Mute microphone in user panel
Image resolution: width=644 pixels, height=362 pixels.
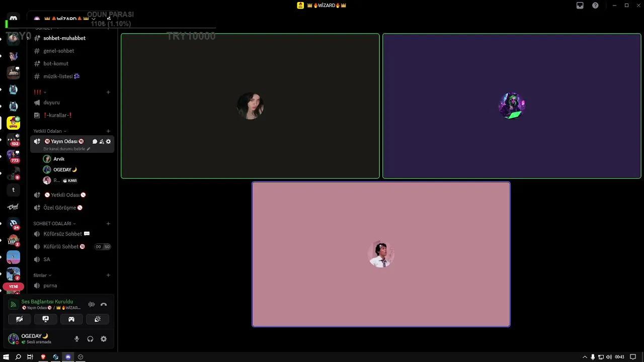coord(76,339)
